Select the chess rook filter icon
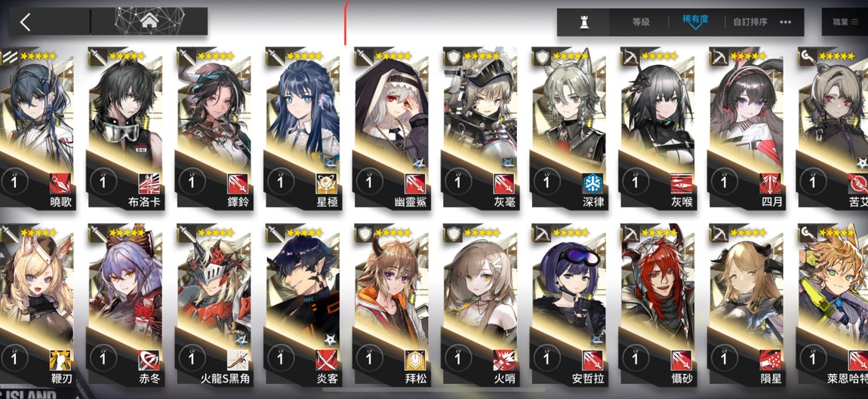Viewport: 868px width, 399px height. coord(583,23)
